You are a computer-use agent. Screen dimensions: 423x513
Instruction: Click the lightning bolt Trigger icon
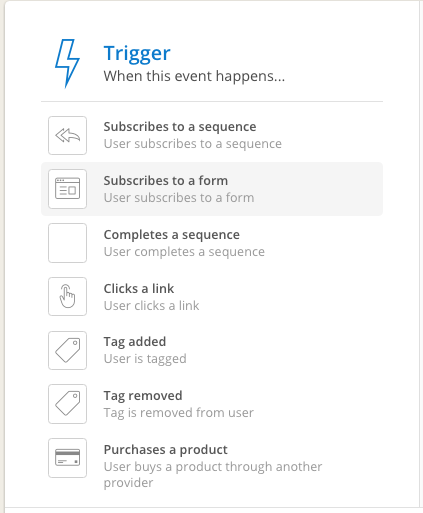coord(67,63)
